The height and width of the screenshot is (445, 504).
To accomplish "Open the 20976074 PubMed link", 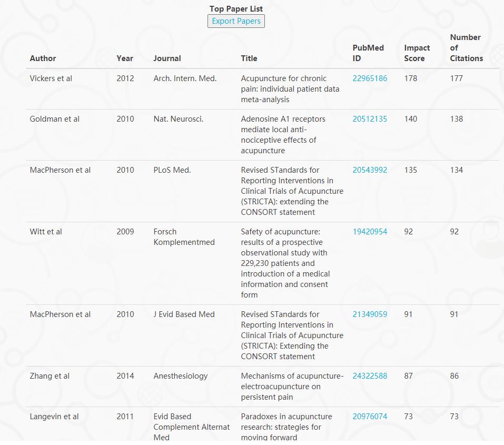I will coord(370,417).
